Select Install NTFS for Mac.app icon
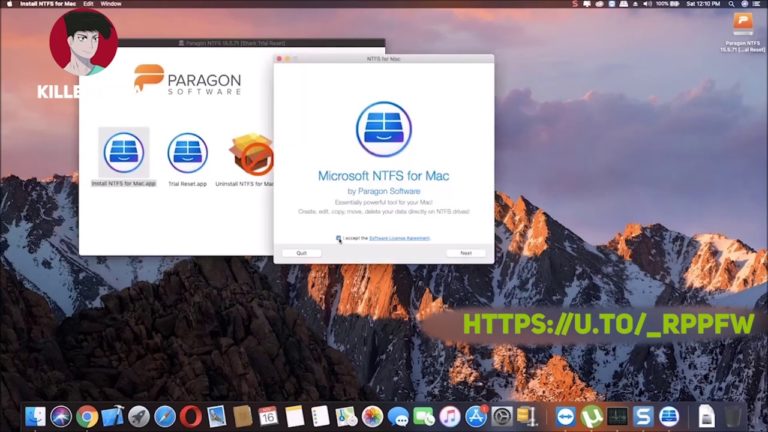The width and height of the screenshot is (768, 432). tap(123, 152)
